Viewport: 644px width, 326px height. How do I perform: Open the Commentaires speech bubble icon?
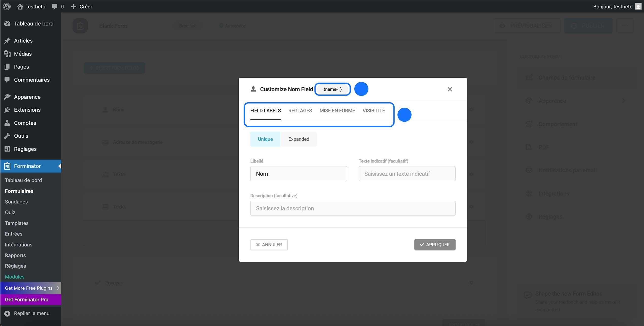tap(7, 80)
